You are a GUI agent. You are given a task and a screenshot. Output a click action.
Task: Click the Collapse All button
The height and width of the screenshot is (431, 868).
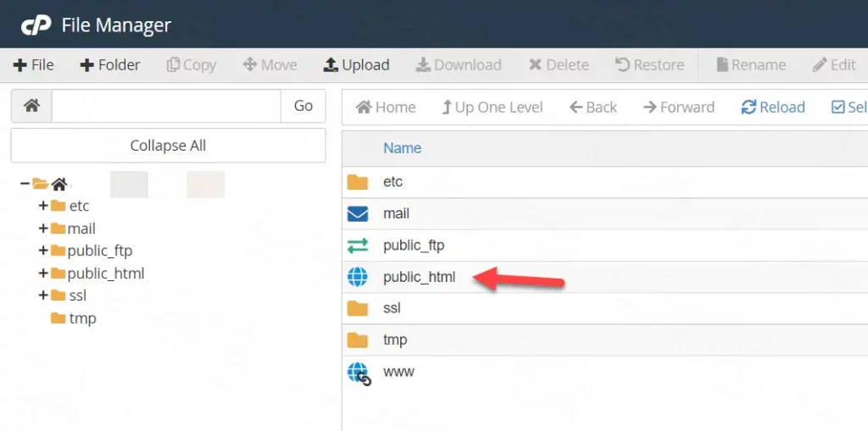168,146
